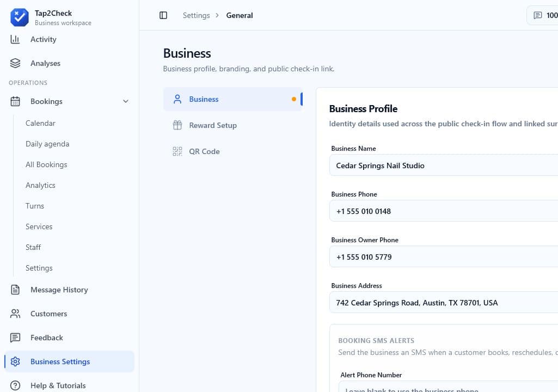Image resolution: width=558 pixels, height=392 pixels.
Task: Click the Bookings calendar icon
Action: tap(15, 101)
